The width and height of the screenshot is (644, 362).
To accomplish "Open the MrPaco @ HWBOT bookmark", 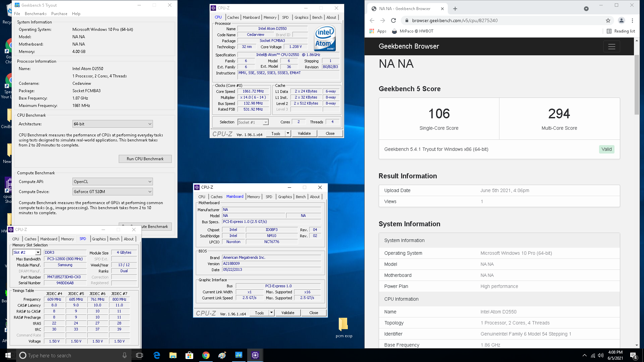I will click(413, 31).
